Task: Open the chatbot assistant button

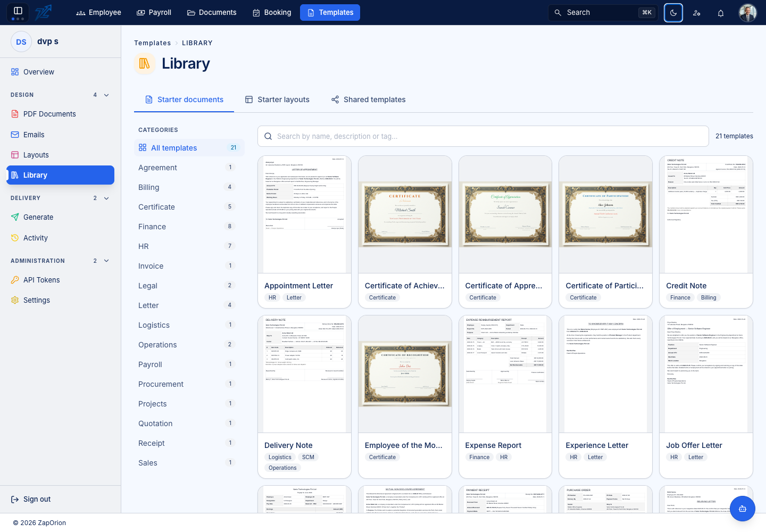Action: click(x=743, y=509)
